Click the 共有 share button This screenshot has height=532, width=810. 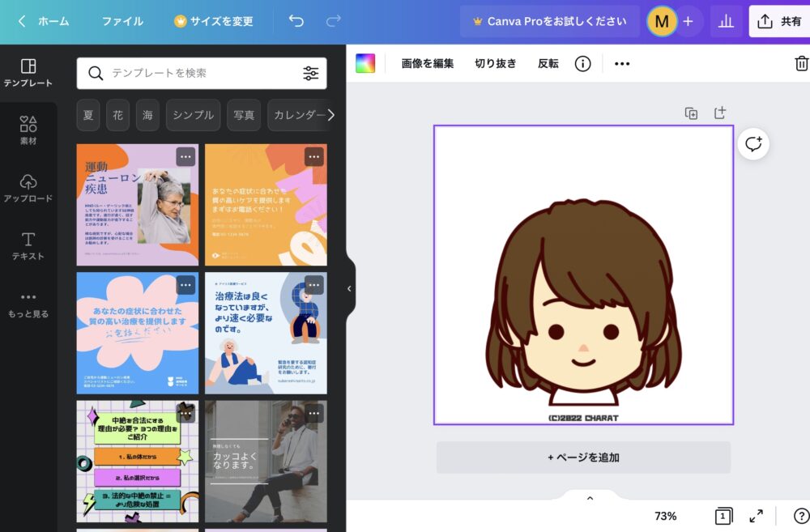tap(779, 21)
